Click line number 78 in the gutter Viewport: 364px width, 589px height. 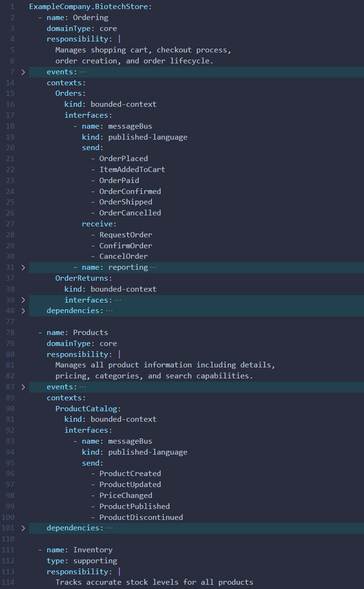coord(10,332)
